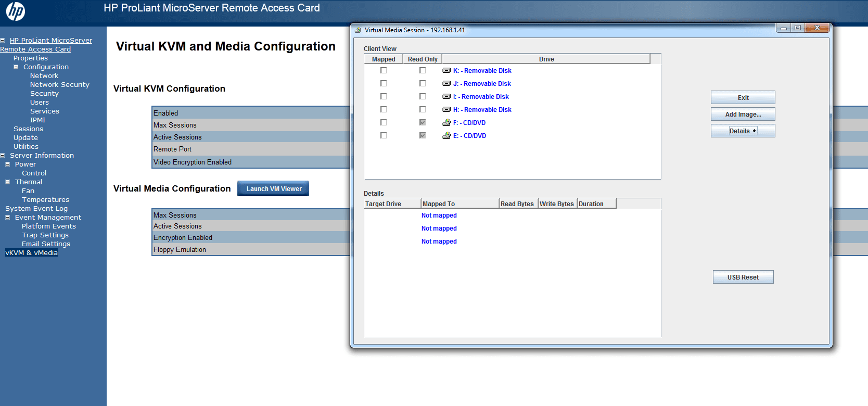This screenshot has width=868, height=406.
Task: Click the Launch VM Viewer button
Action: [273, 188]
